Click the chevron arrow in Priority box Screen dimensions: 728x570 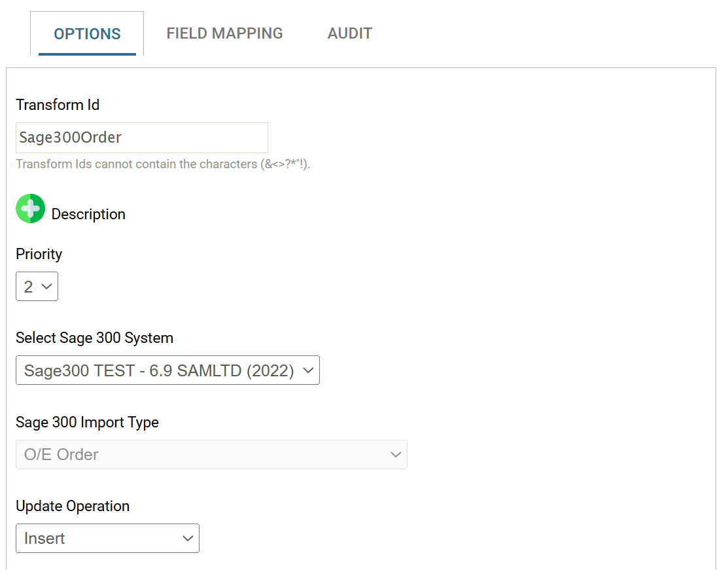pyautogui.click(x=46, y=287)
